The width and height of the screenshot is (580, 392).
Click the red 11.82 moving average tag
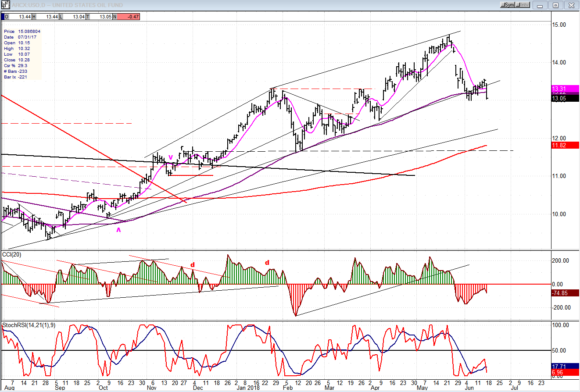coord(565,145)
